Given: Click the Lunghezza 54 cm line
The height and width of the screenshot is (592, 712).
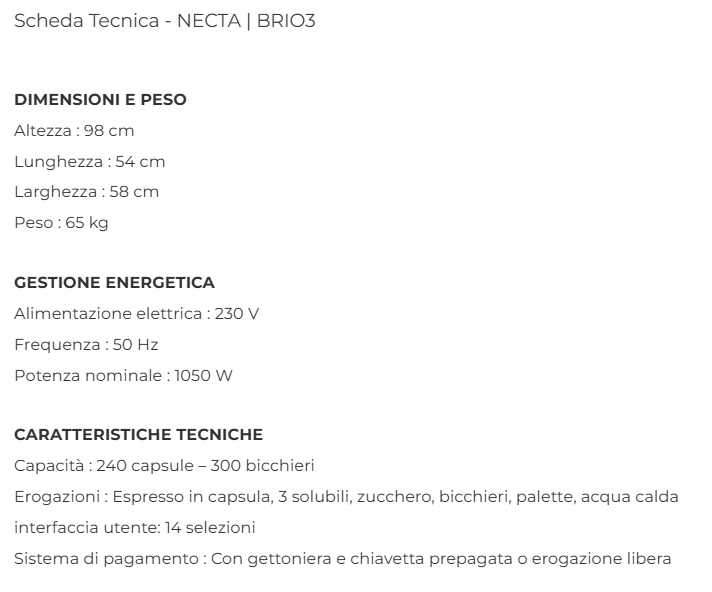Looking at the screenshot, I should coord(90,162).
